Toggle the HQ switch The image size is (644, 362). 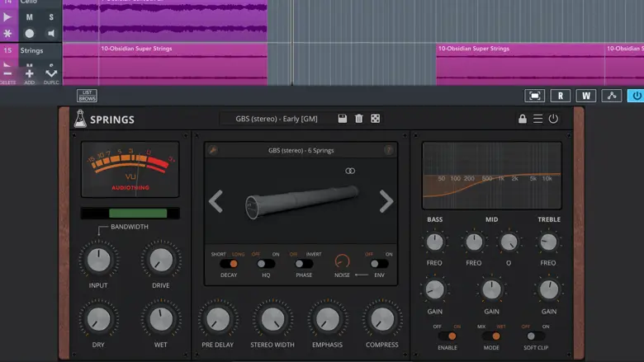266,264
